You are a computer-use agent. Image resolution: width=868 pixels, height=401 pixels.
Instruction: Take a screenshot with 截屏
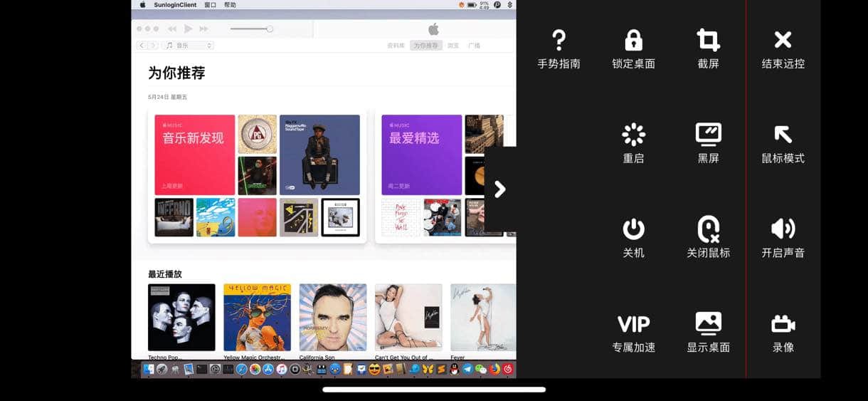(x=708, y=48)
